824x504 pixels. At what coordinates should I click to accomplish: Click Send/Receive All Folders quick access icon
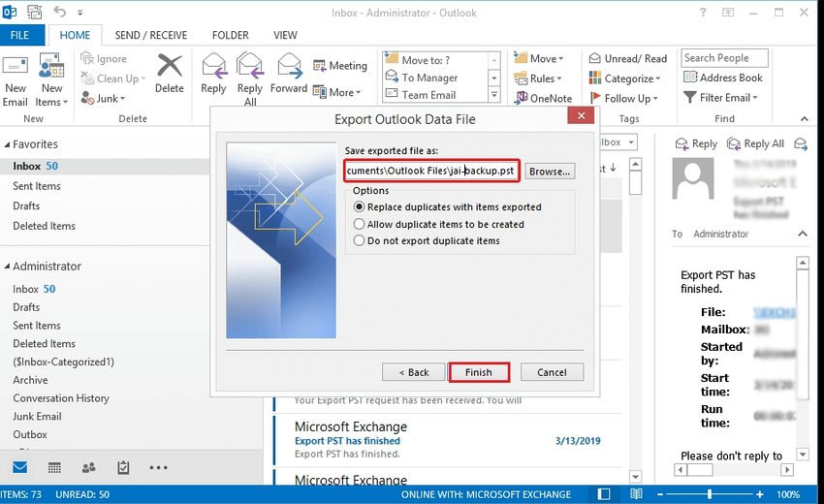[x=35, y=12]
